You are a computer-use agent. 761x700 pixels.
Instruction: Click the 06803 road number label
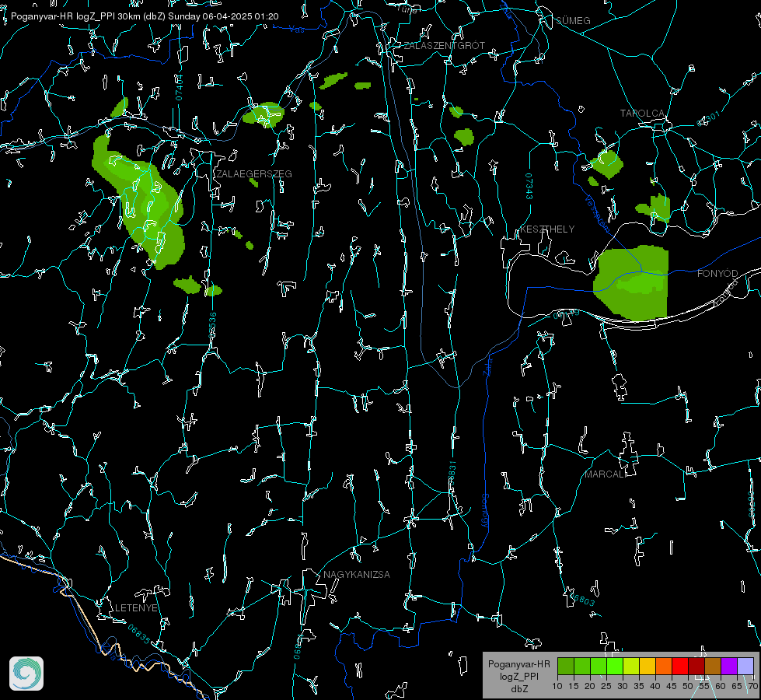(x=581, y=599)
